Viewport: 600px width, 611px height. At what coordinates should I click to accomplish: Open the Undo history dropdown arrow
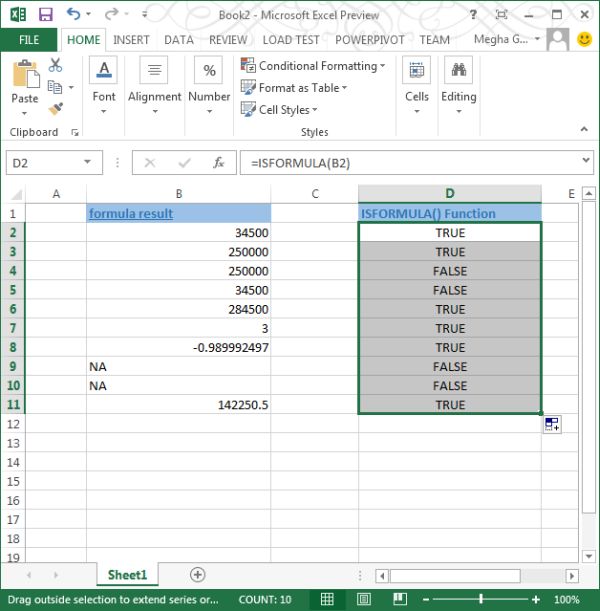88,14
